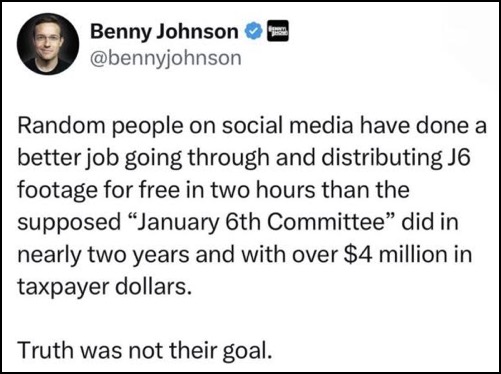Click the black affiliate badge beside the name
Screen dimensions: 501x374
click(x=278, y=31)
